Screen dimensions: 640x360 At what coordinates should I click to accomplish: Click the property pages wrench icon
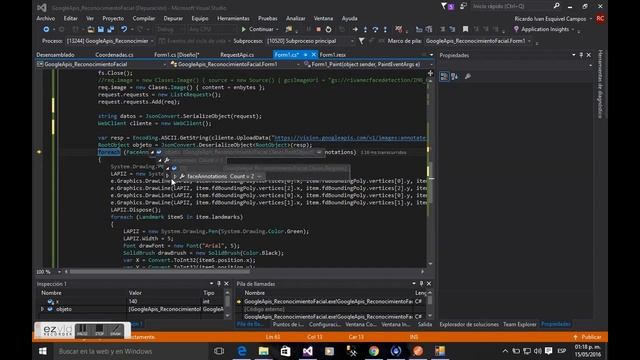tap(468, 76)
